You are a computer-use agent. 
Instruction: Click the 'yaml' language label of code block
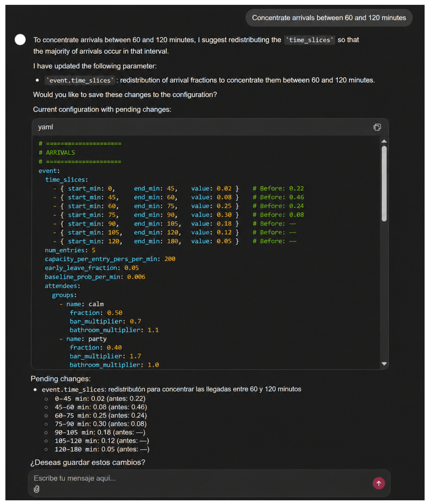point(45,127)
